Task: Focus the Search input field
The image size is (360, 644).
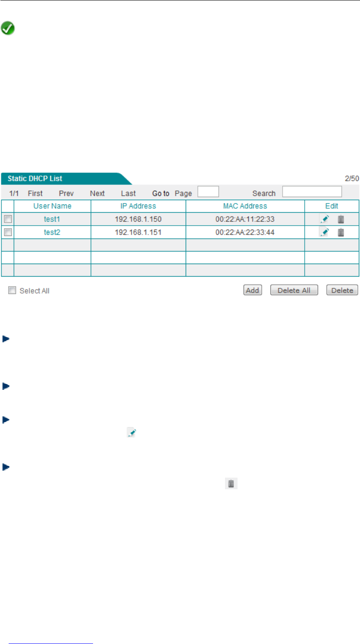Action: 312,191
